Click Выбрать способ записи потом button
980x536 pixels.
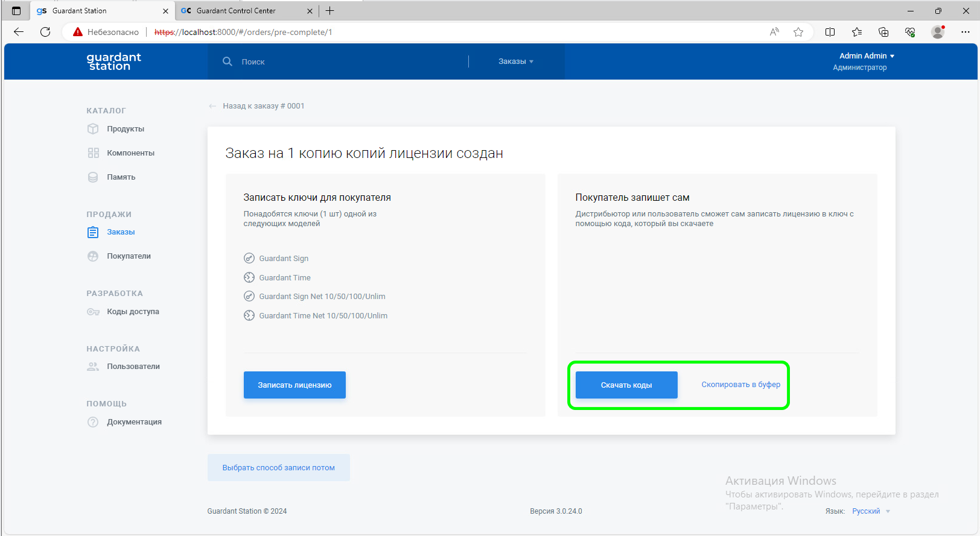point(279,468)
